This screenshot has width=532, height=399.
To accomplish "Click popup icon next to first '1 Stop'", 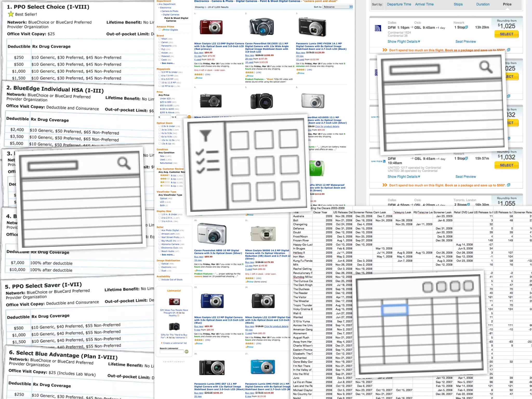I will (x=467, y=27).
